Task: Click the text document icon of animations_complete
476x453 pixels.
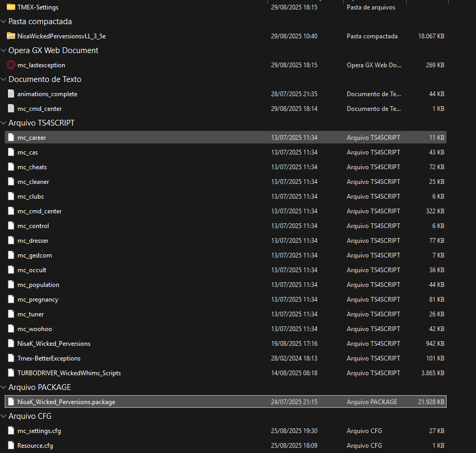Action: 11,94
